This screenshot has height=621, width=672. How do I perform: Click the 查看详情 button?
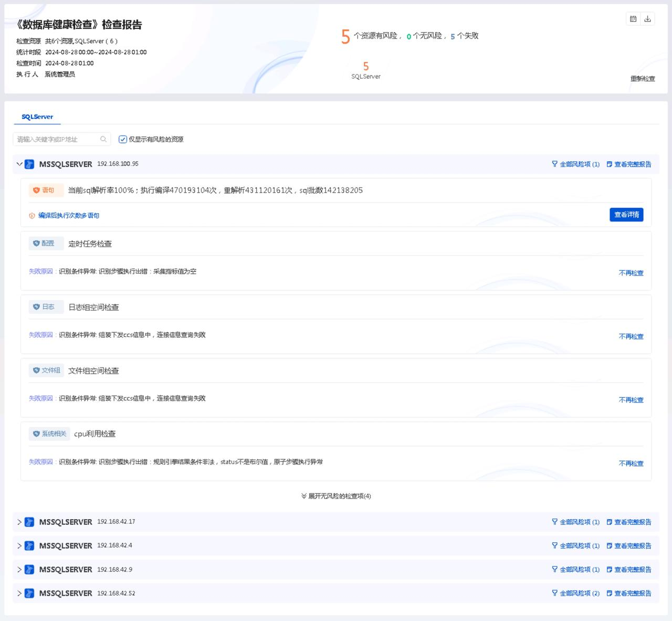tap(626, 215)
